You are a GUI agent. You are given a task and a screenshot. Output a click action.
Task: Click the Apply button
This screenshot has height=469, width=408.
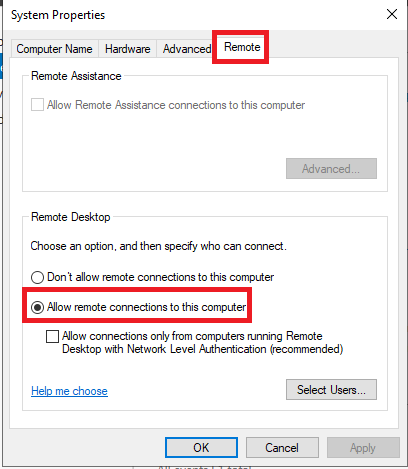(363, 448)
